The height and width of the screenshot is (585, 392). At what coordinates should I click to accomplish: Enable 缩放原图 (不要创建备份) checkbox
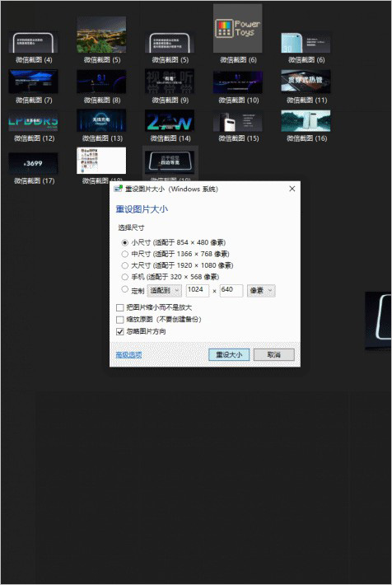coord(119,320)
